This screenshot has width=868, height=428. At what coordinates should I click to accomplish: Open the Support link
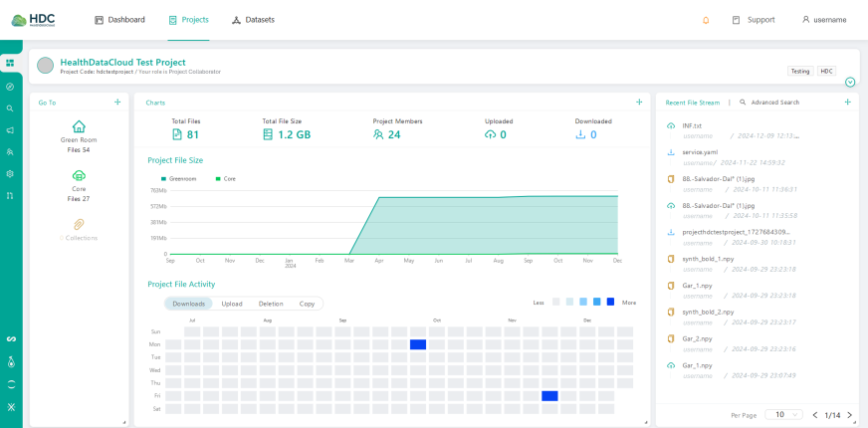[x=754, y=20]
